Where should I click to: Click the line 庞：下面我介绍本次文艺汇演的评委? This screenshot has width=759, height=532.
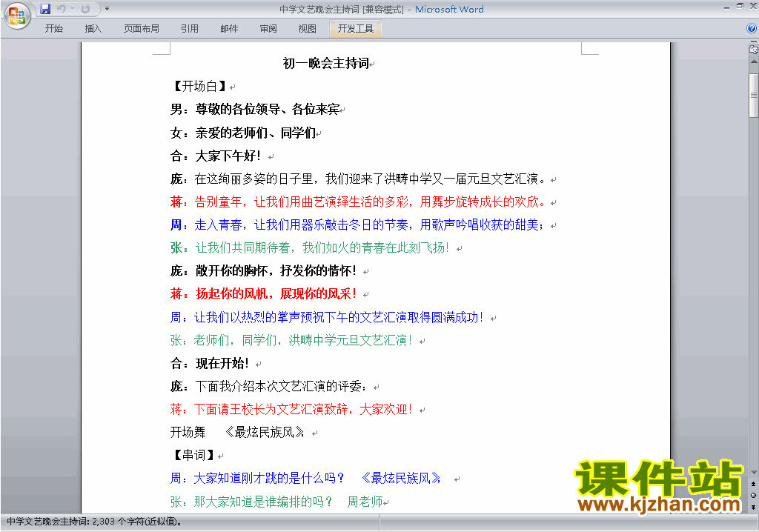[269, 387]
